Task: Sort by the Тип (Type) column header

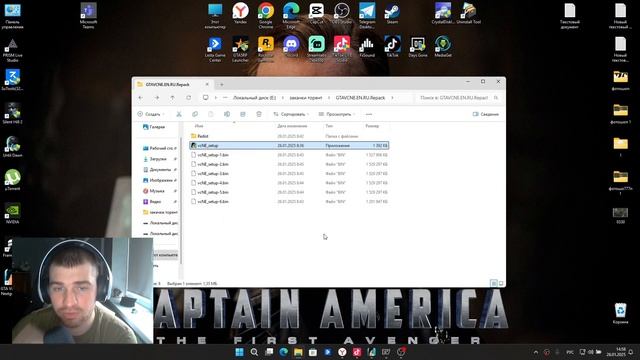Action: [x=329, y=126]
